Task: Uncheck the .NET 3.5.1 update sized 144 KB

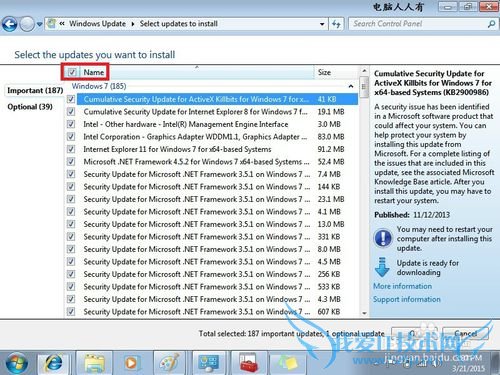Action: pos(71,187)
